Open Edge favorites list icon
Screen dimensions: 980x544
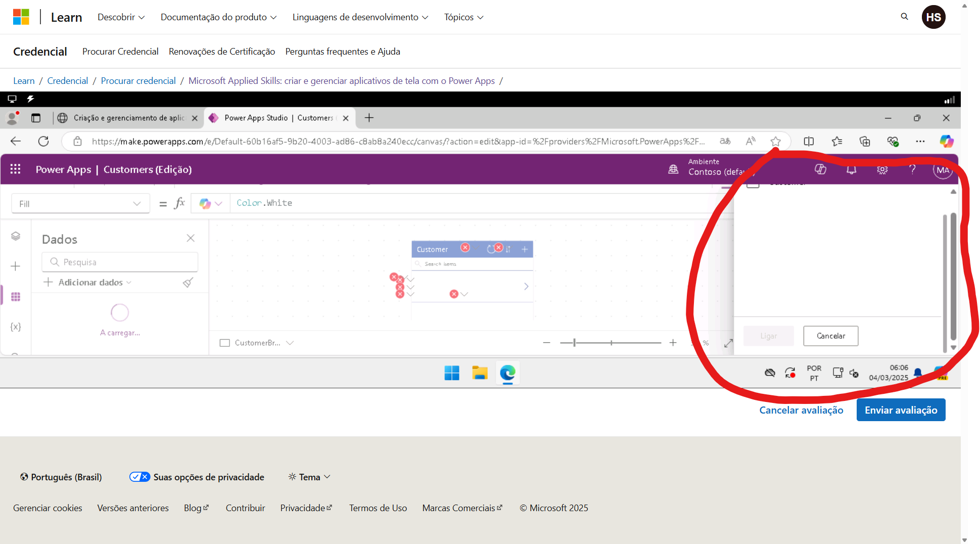(837, 142)
